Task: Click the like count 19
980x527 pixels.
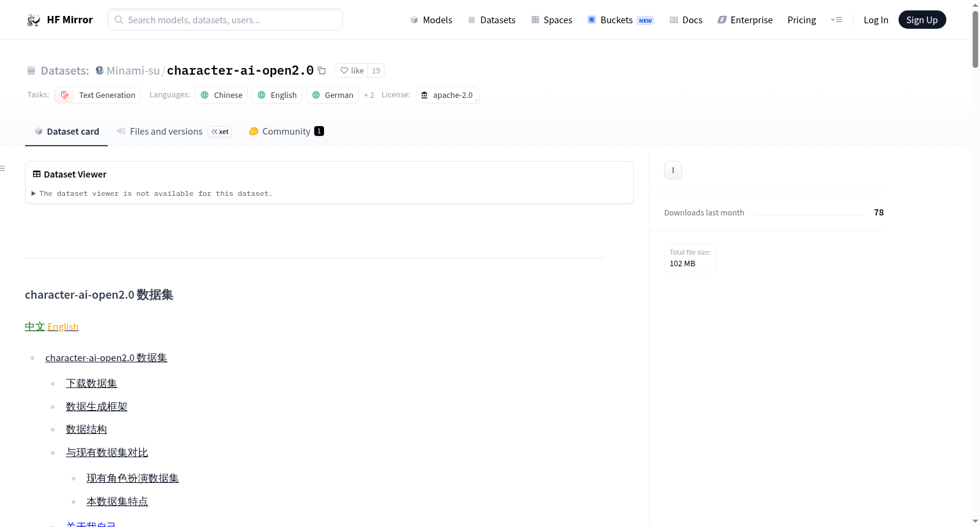Action: pos(376,70)
